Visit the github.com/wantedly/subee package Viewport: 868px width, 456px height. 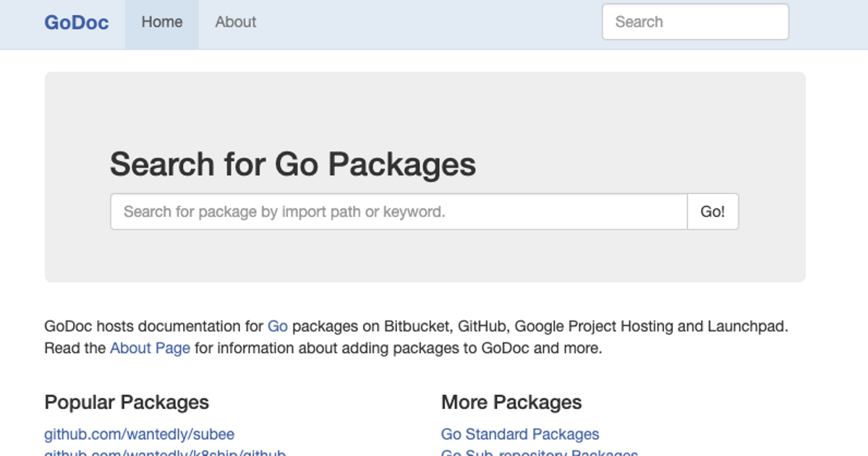coord(138,434)
